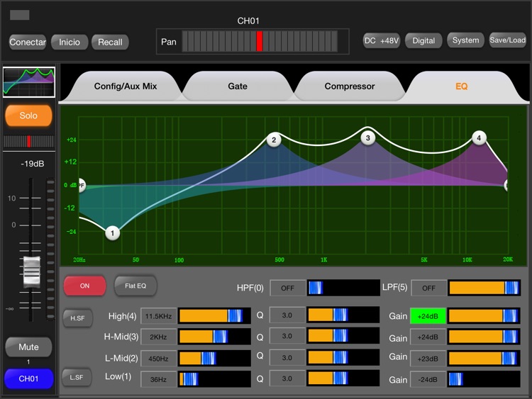Adjust the Low(1) Q slider
The width and height of the screenshot is (532, 399).
click(343, 378)
